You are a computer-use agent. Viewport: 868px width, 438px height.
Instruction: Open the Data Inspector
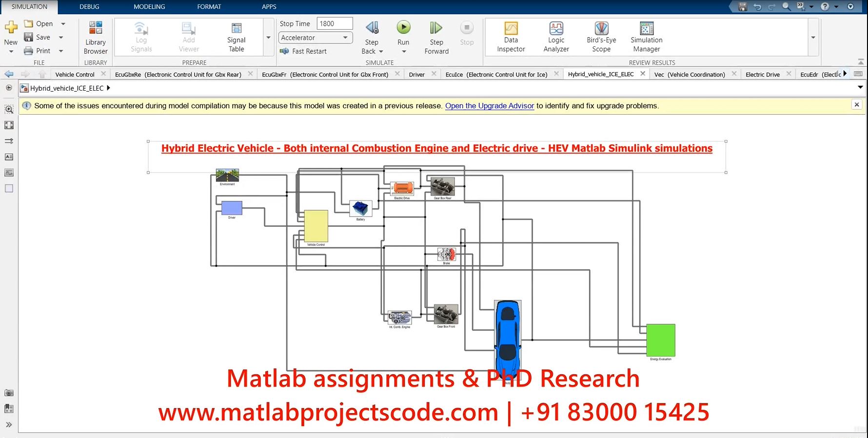tap(511, 37)
